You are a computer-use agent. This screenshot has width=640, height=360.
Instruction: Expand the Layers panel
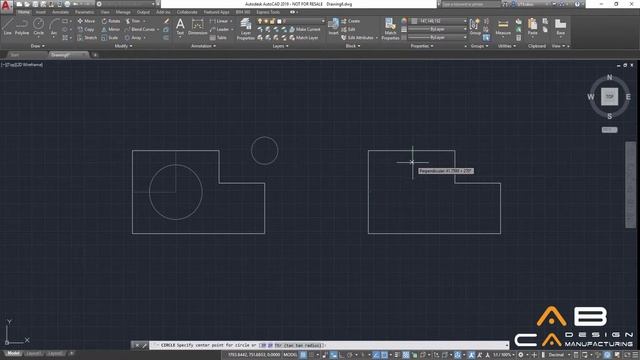pyautogui.click(x=280, y=46)
